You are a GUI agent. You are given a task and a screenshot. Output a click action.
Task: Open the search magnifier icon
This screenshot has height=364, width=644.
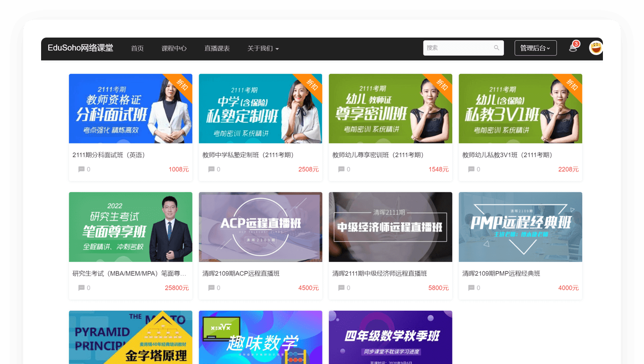497,48
